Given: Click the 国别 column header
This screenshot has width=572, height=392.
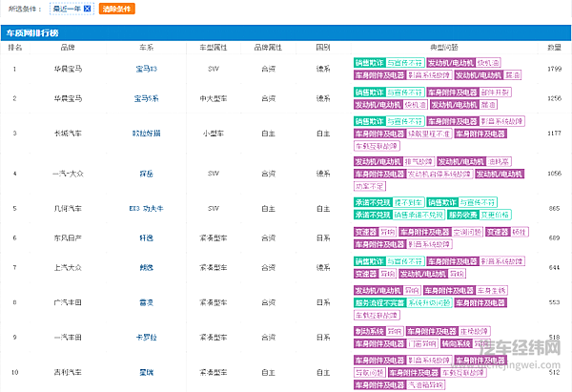Looking at the screenshot, I should tap(323, 48).
